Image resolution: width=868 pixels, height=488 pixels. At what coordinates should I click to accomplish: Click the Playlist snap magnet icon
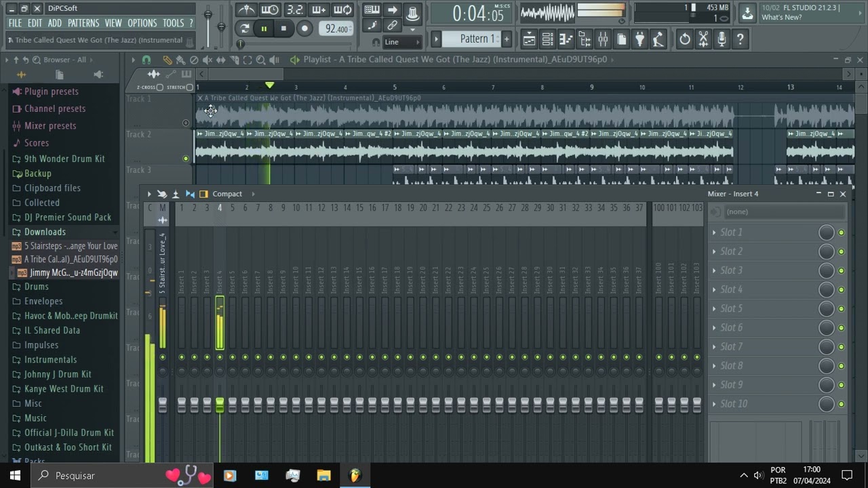[146, 60]
